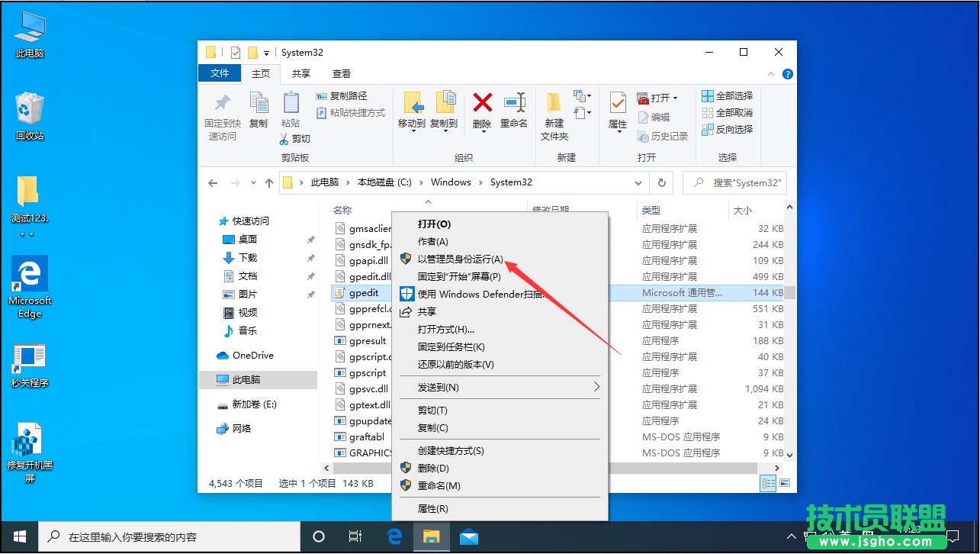Click the Back navigation arrow
This screenshot has width=980, height=554.
pyautogui.click(x=214, y=182)
